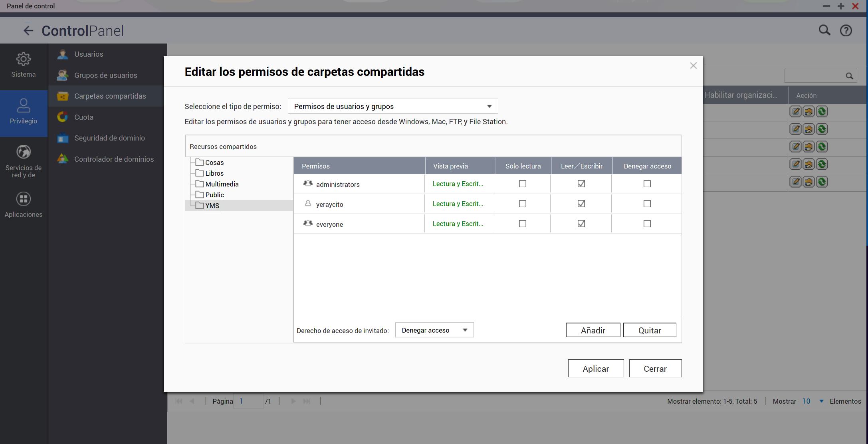Click the ControlPanel back arrow icon
The image size is (868, 444).
coord(28,31)
